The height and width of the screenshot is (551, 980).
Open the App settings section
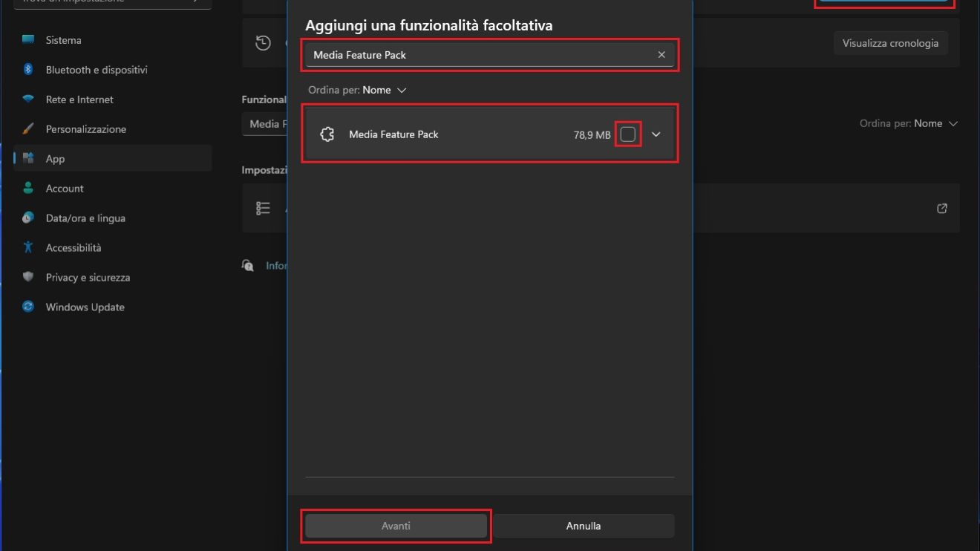55,159
